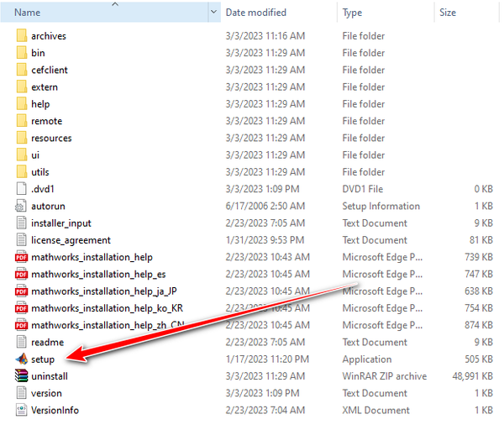Click the .dvd1 file icon

coord(22,189)
